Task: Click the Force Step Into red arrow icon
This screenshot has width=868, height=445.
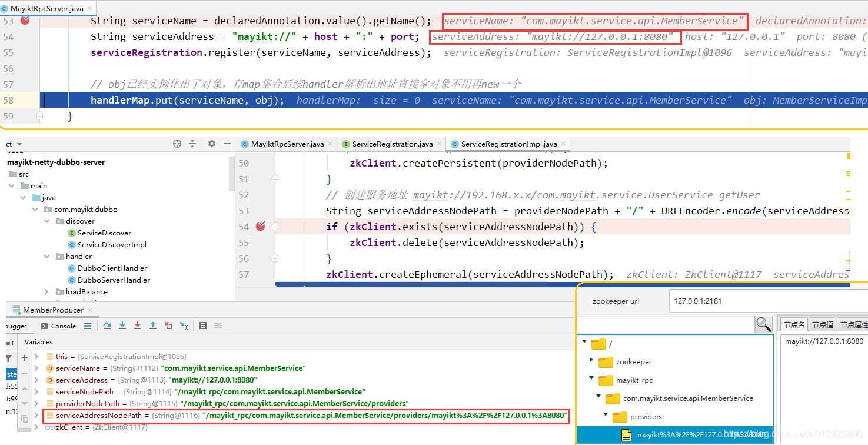Action: 138,326
